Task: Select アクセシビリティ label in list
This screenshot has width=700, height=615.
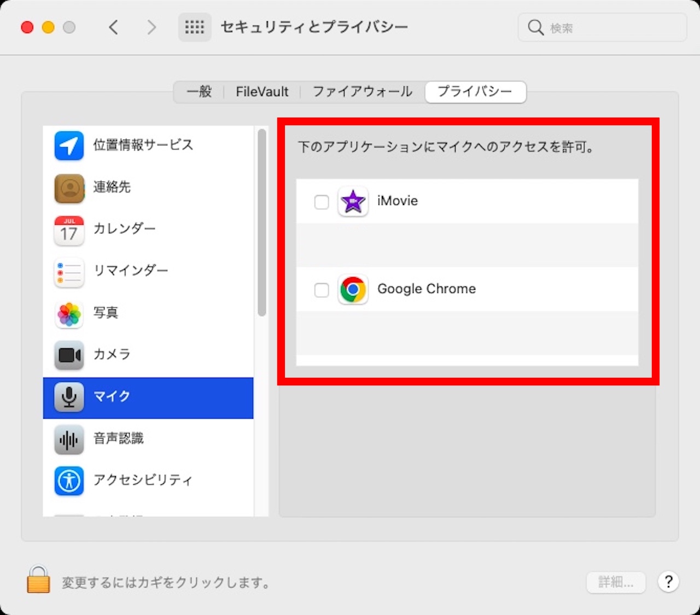Action: point(143,480)
